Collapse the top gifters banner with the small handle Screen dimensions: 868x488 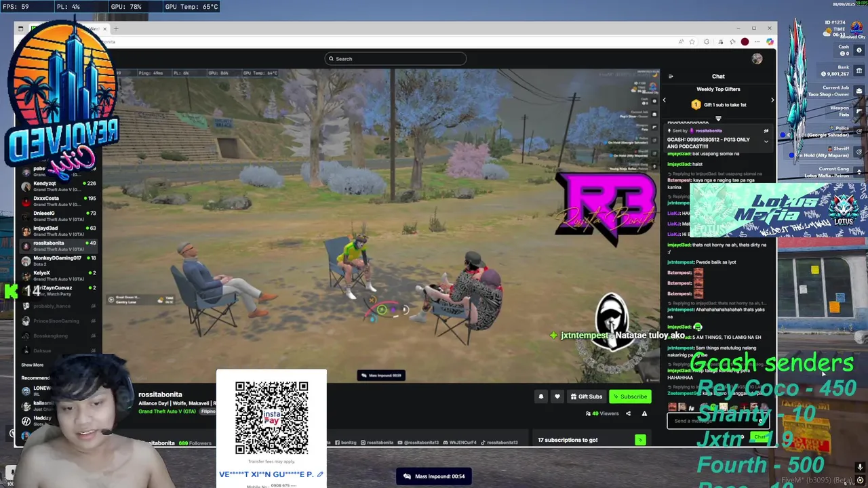(x=718, y=118)
